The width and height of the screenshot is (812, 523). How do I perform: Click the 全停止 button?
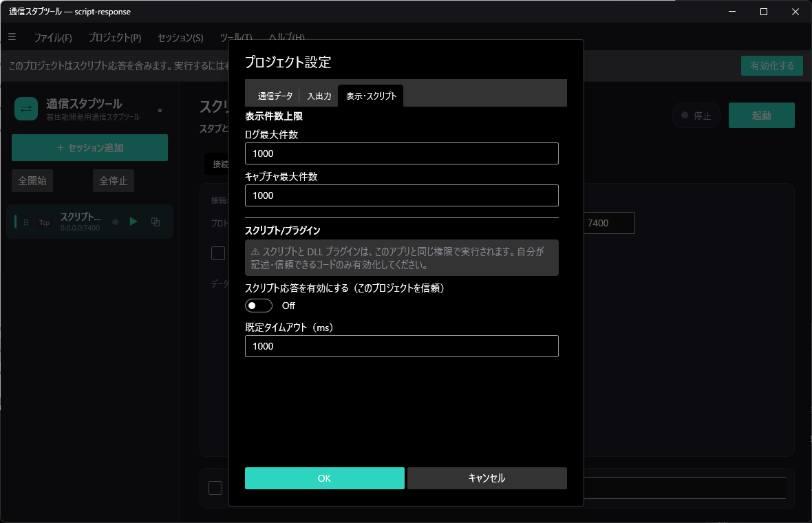(x=114, y=181)
